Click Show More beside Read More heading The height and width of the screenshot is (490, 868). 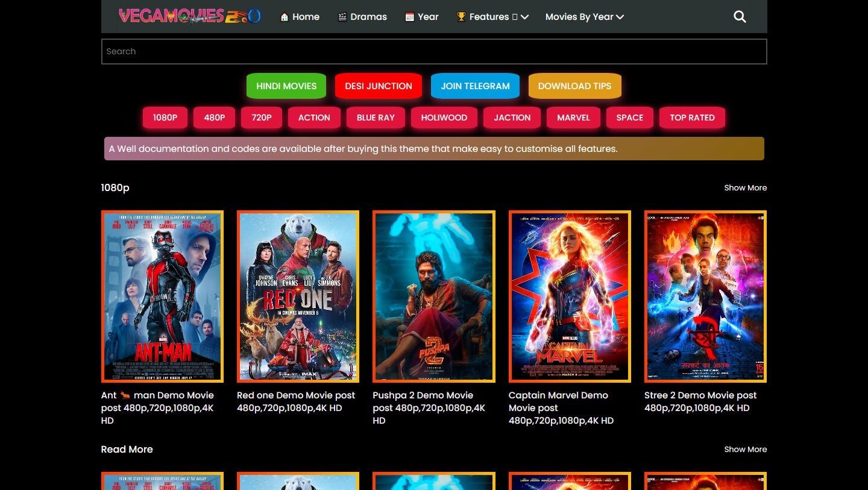click(745, 450)
